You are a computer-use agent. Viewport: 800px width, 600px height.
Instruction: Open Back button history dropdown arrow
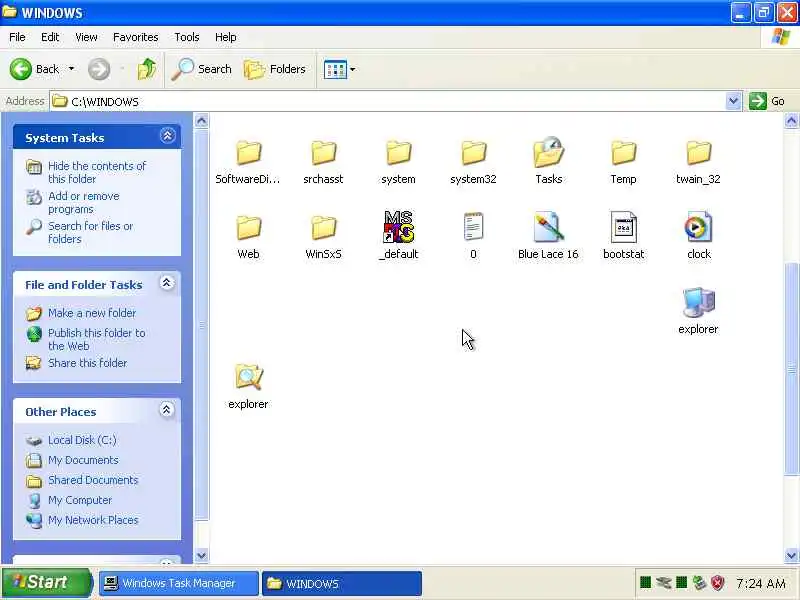[71, 69]
